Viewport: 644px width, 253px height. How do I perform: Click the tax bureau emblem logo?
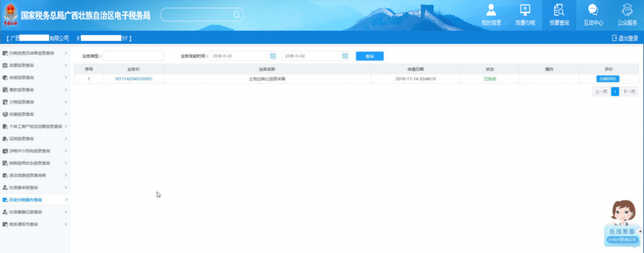[x=10, y=15]
